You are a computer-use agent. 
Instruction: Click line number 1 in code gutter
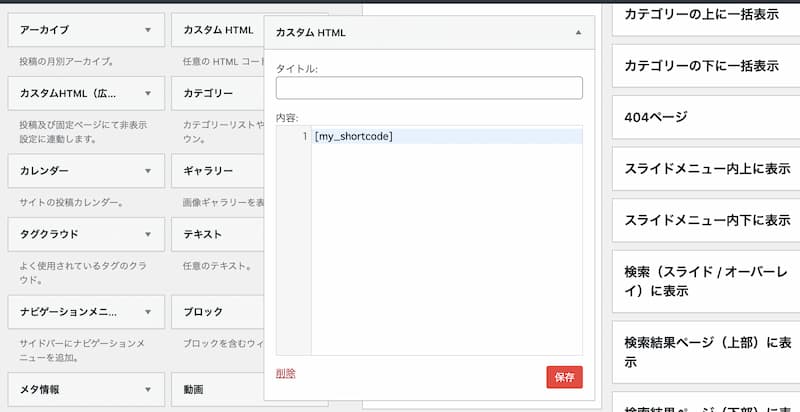(x=305, y=136)
